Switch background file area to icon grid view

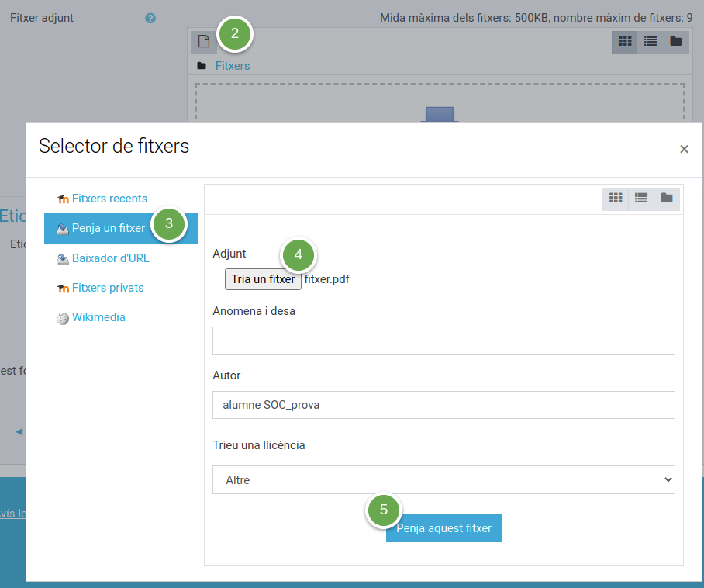pyautogui.click(x=625, y=42)
